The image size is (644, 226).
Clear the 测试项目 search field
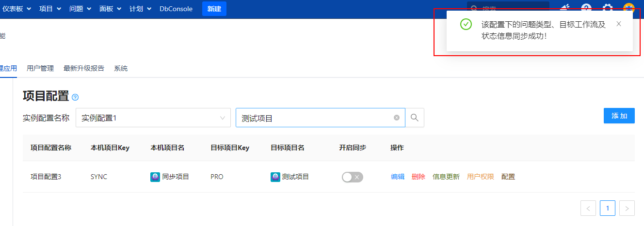point(397,118)
